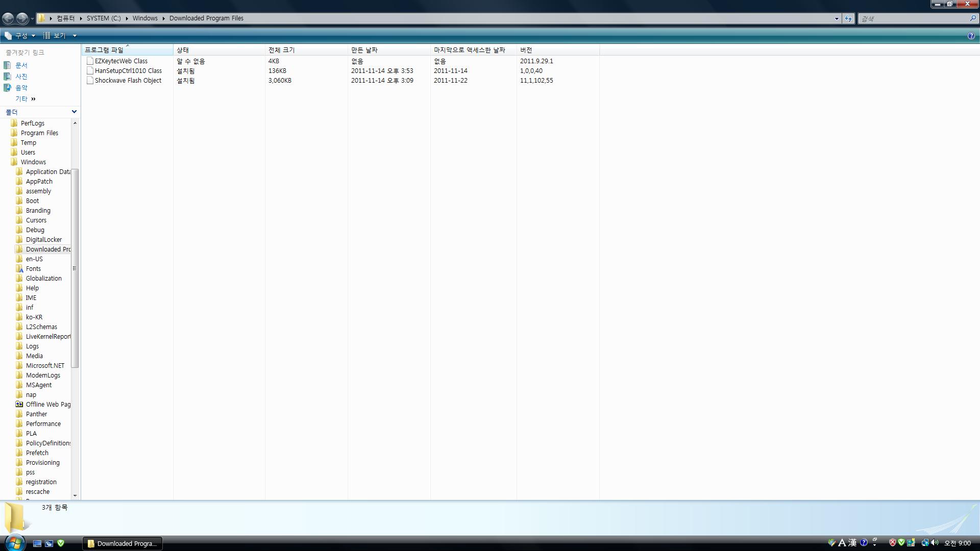The image size is (980, 551).
Task: Sort by 마지막으로 액세스한 날짜 column header
Action: point(473,50)
